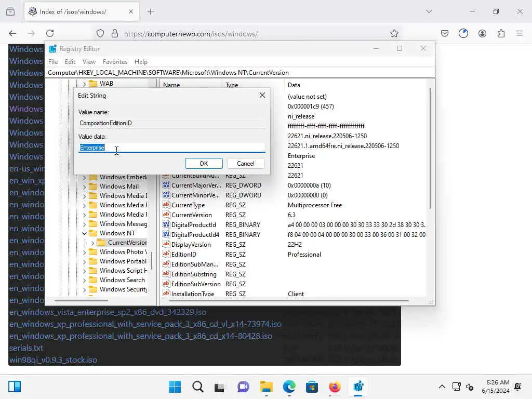This screenshot has width=532, height=399.
Task: Select the Windows Script Host key
Action: [123, 271]
